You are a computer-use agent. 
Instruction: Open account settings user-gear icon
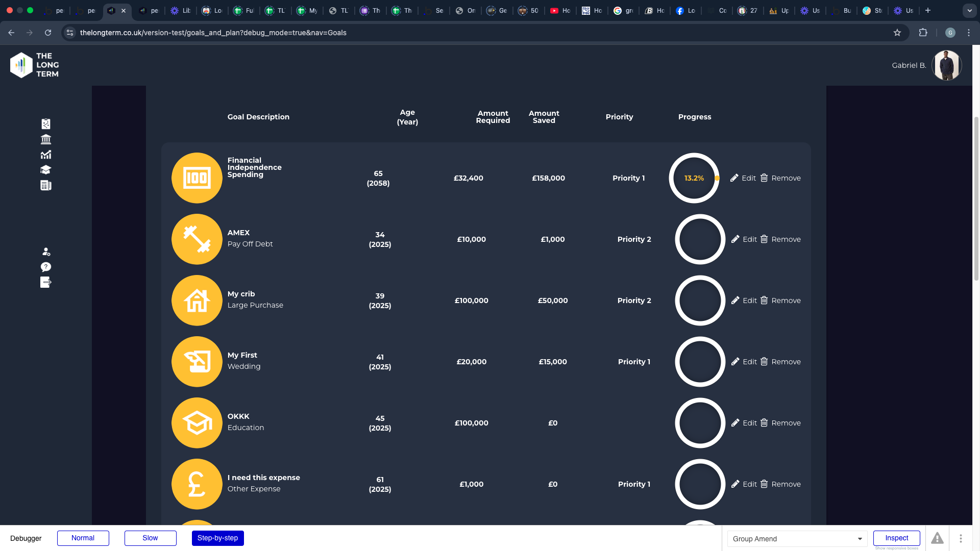point(46,252)
